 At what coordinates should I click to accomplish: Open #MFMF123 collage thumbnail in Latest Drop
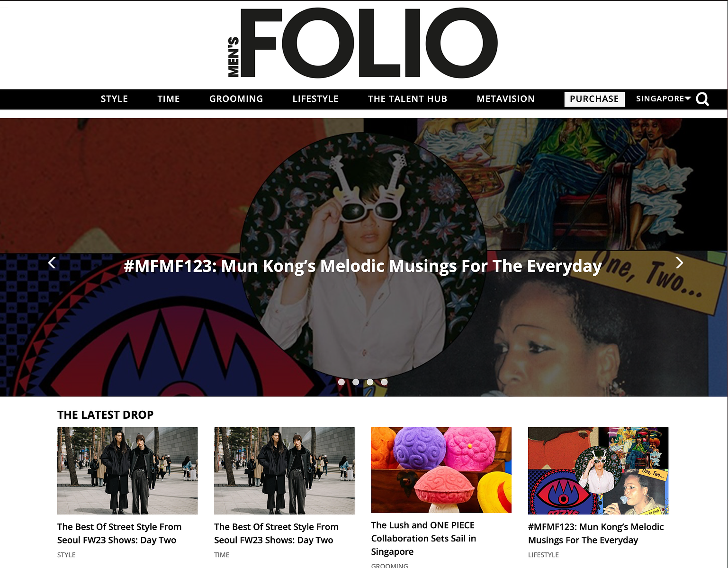point(598,471)
